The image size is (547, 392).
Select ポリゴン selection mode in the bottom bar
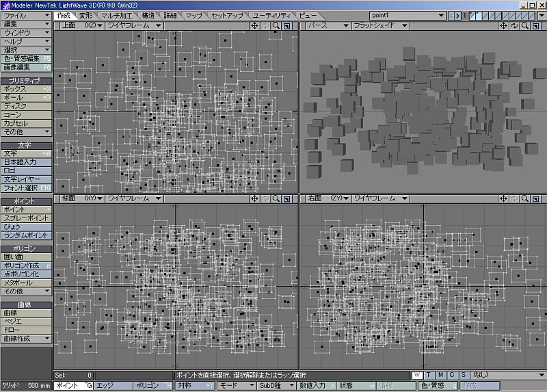point(152,386)
